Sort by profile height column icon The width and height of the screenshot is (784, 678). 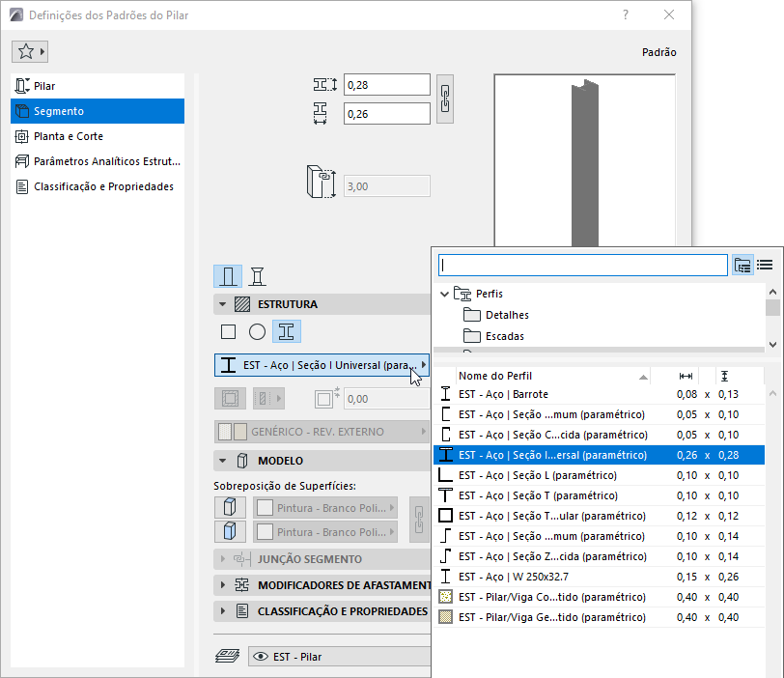pos(724,376)
